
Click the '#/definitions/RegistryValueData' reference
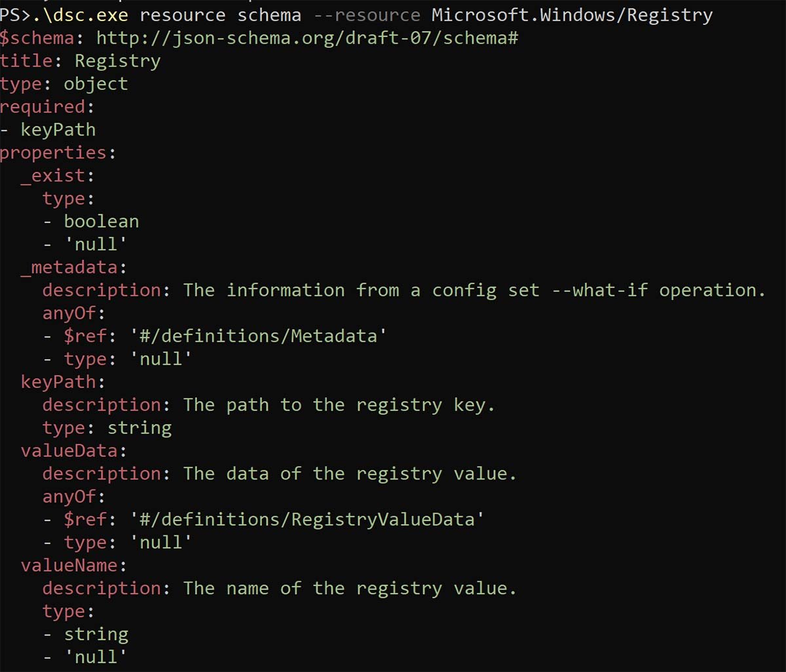pos(307,519)
